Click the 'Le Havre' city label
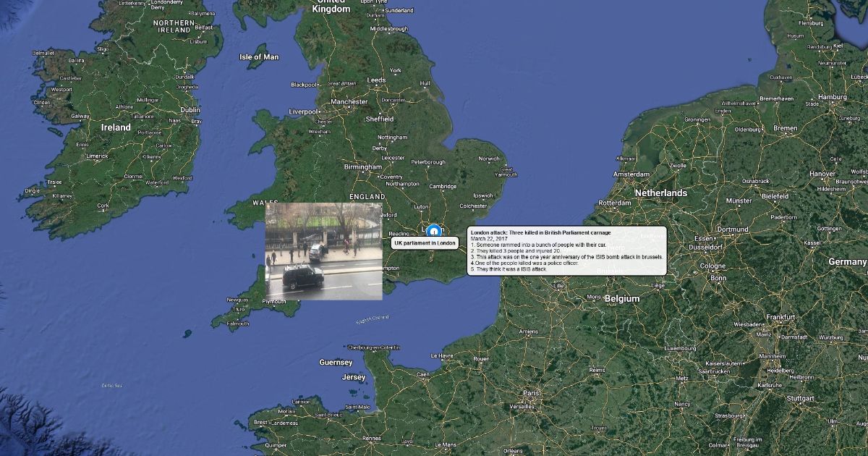The width and height of the screenshot is (868, 456). pos(441,356)
